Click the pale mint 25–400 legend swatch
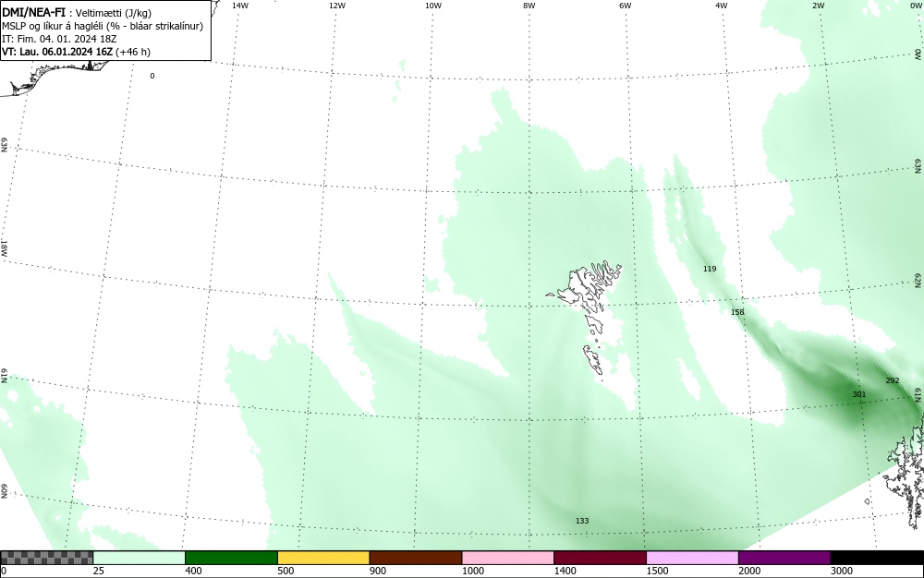This screenshot has height=578, width=924. 140,558
